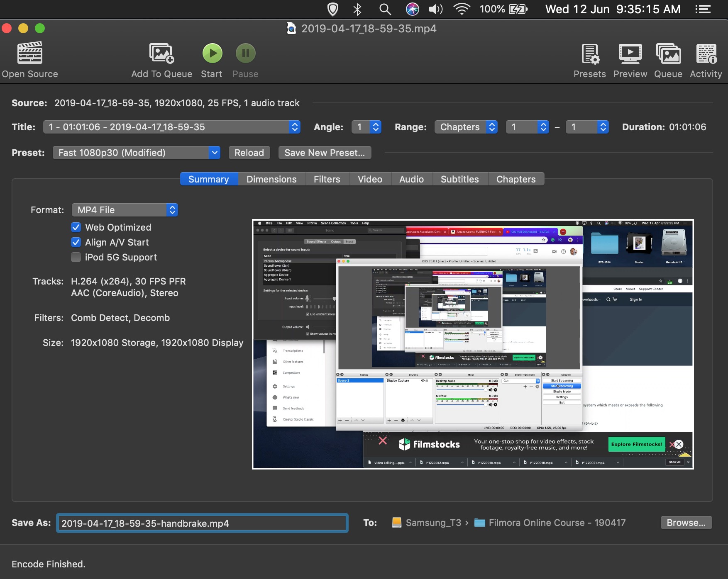This screenshot has width=728, height=579.
Task: Click the window title 2019-04-17_18-59-35.mp4
Action: point(369,28)
